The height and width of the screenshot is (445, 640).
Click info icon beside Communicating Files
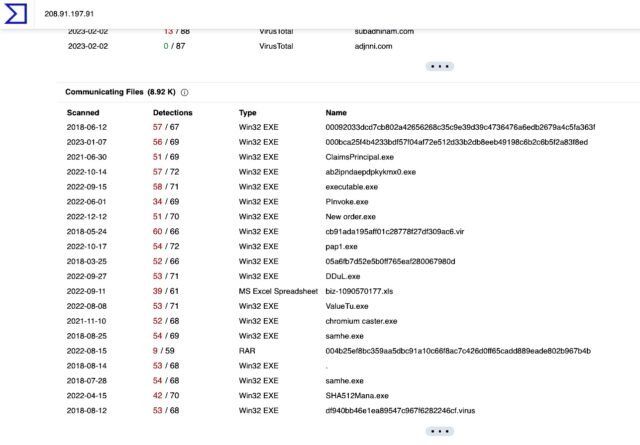click(185, 92)
